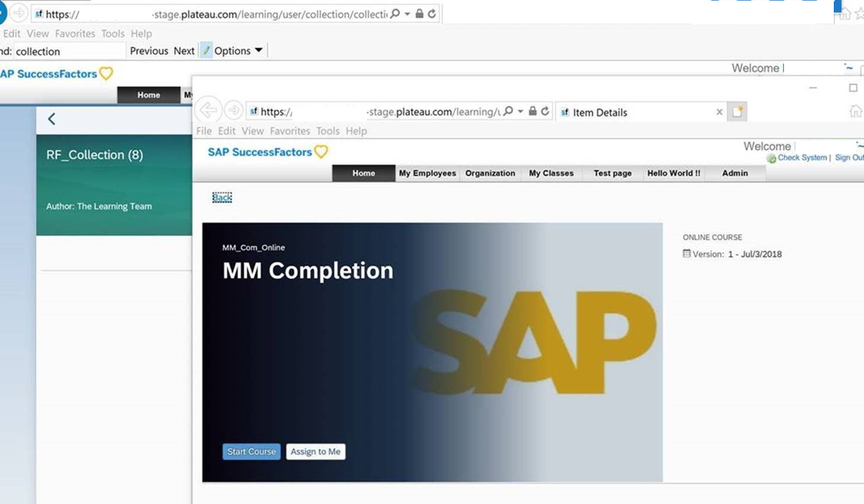Open address dropdown arrow in front window
864x504 pixels.
[520, 111]
